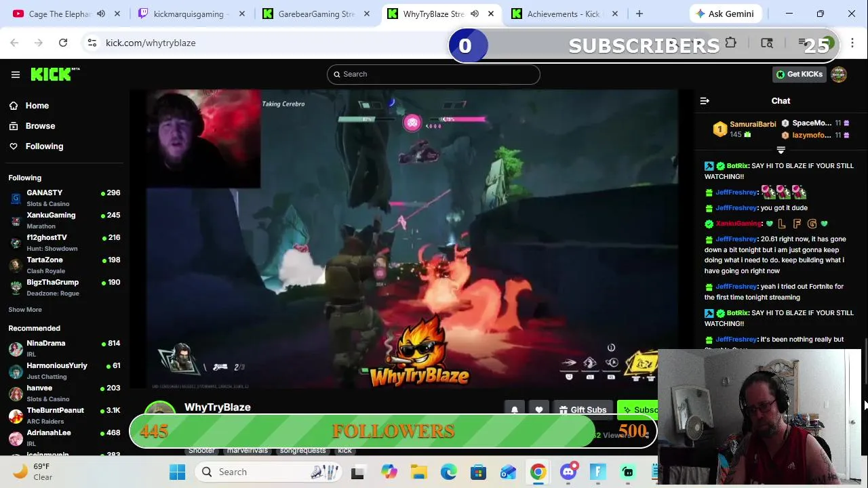Screen dimensions: 868x488
Task: Open lazymofo leaderboard entry
Action: (x=814, y=136)
